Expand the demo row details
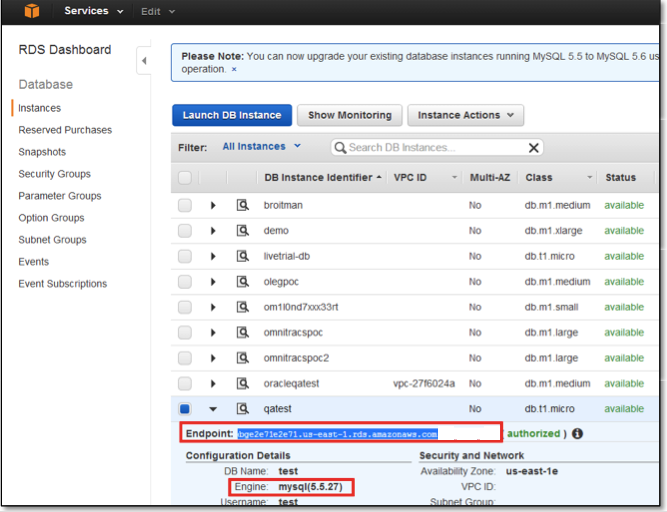The image size is (667, 512). 213,231
